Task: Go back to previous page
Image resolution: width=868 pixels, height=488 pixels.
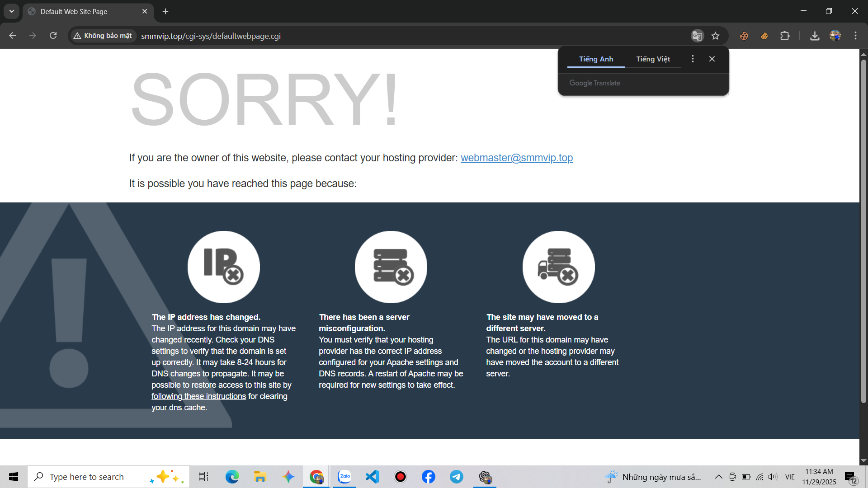Action: 13,36
